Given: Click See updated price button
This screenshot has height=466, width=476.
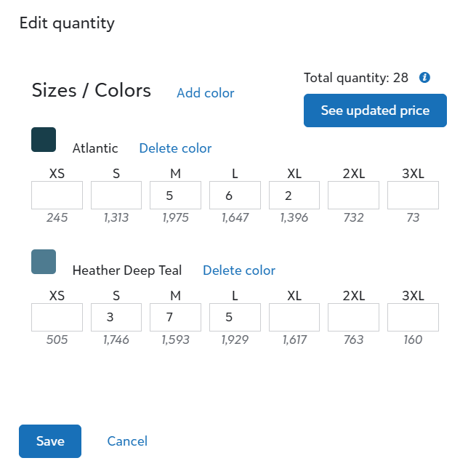Looking at the screenshot, I should tap(375, 111).
